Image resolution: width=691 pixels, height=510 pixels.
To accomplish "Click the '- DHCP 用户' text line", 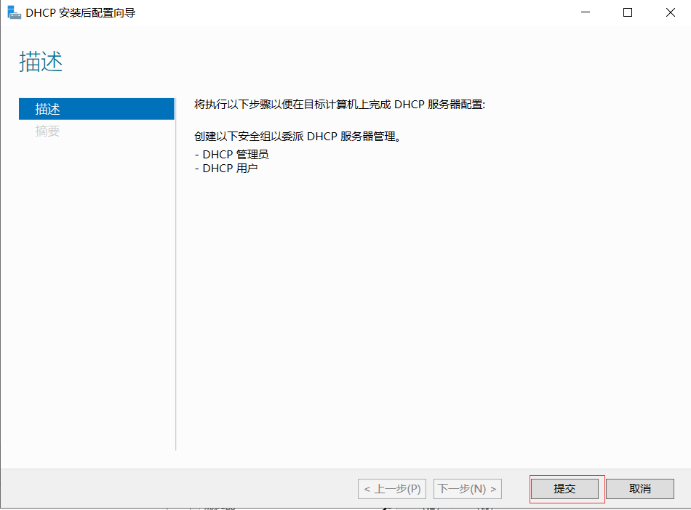I will pyautogui.click(x=226, y=168).
